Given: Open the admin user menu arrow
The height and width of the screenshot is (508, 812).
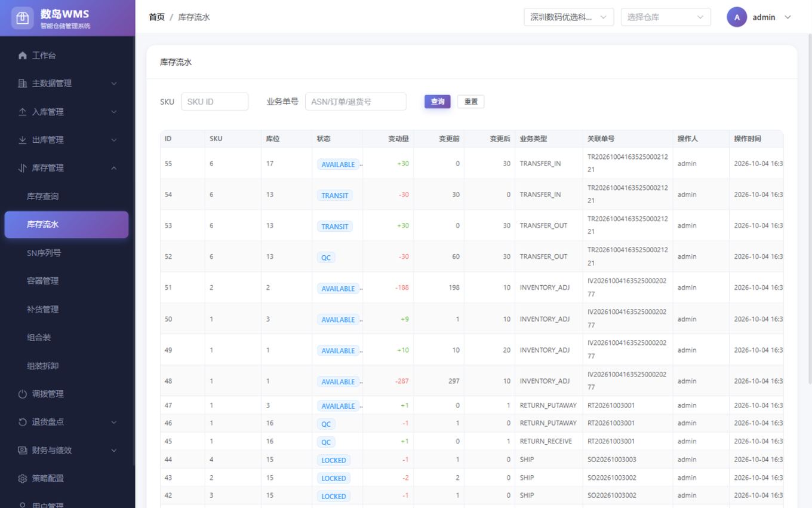Looking at the screenshot, I should tap(788, 17).
